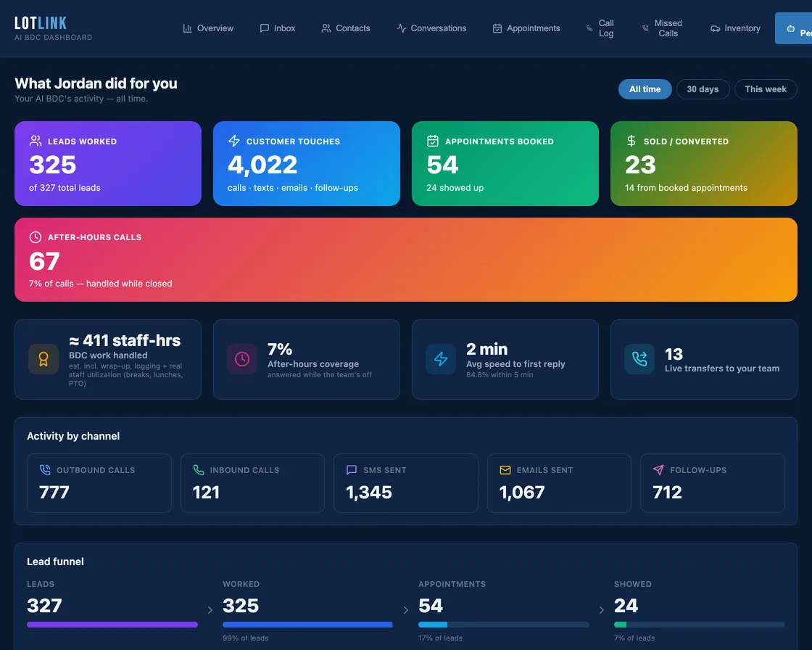Open the After-Hours Calls 67 card

[x=406, y=260]
